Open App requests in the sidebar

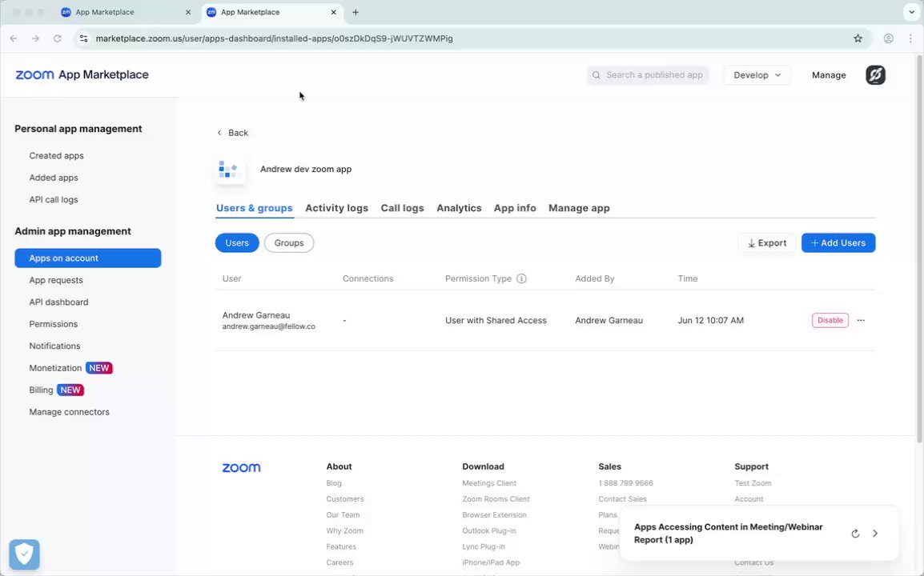56,280
